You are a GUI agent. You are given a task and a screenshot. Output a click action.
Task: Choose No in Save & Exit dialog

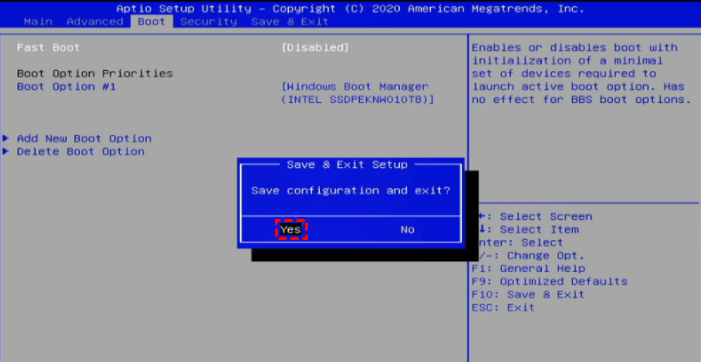pos(407,230)
